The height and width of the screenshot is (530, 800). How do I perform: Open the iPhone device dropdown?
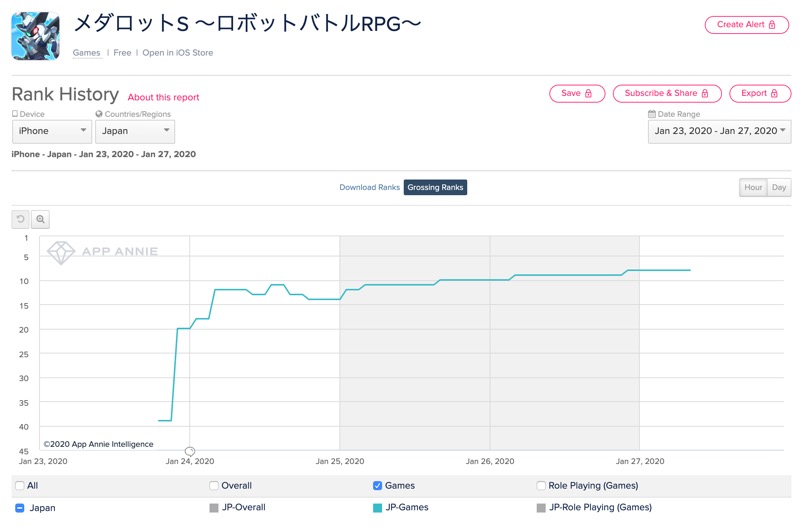coord(52,131)
